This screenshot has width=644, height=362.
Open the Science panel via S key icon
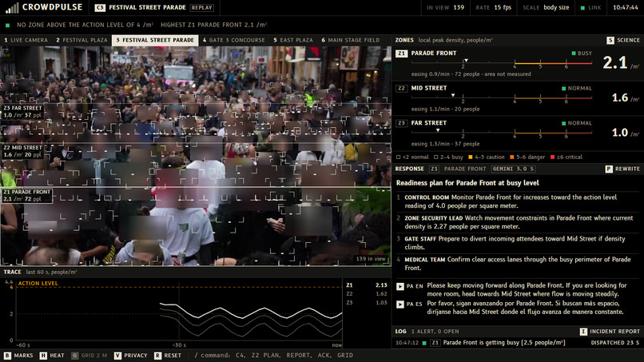coord(610,40)
